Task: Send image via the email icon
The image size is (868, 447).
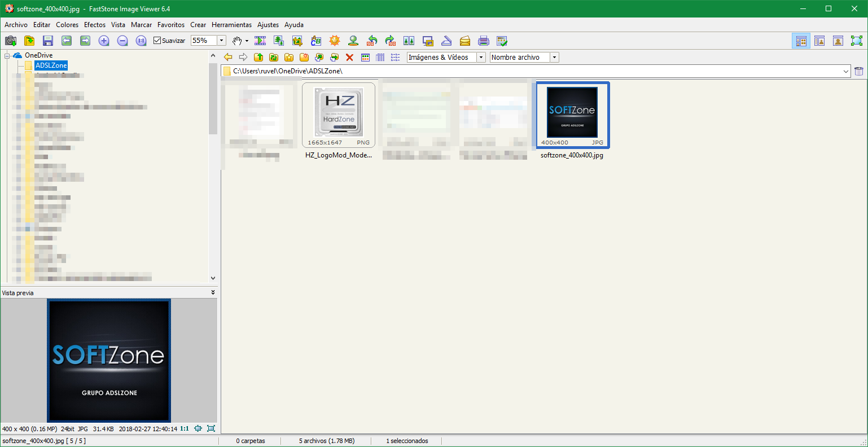Action: pyautogui.click(x=465, y=40)
